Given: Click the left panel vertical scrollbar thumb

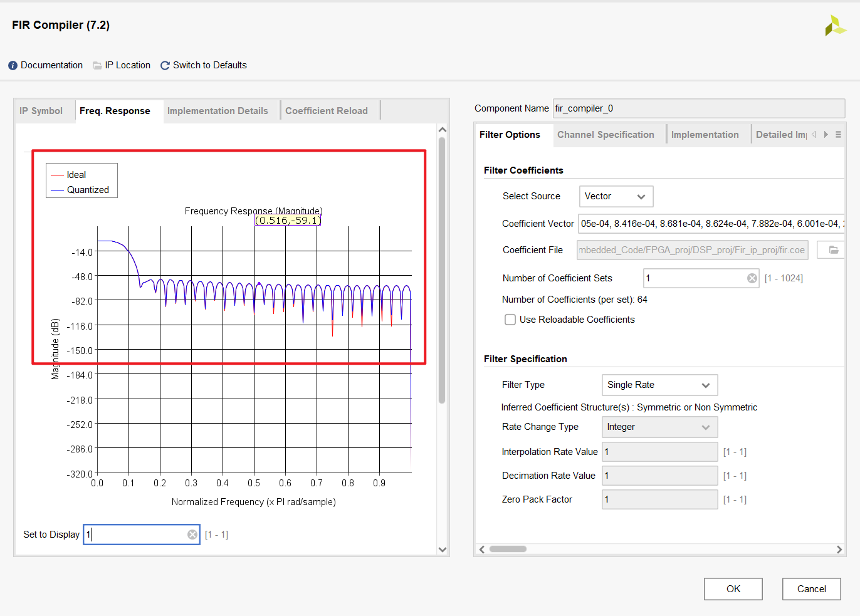Looking at the screenshot, I should pos(442,269).
